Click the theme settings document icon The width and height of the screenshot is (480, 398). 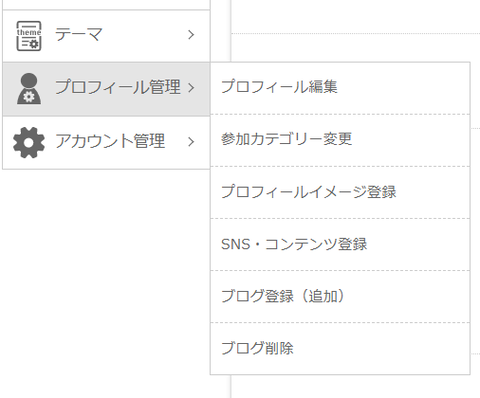point(29,36)
